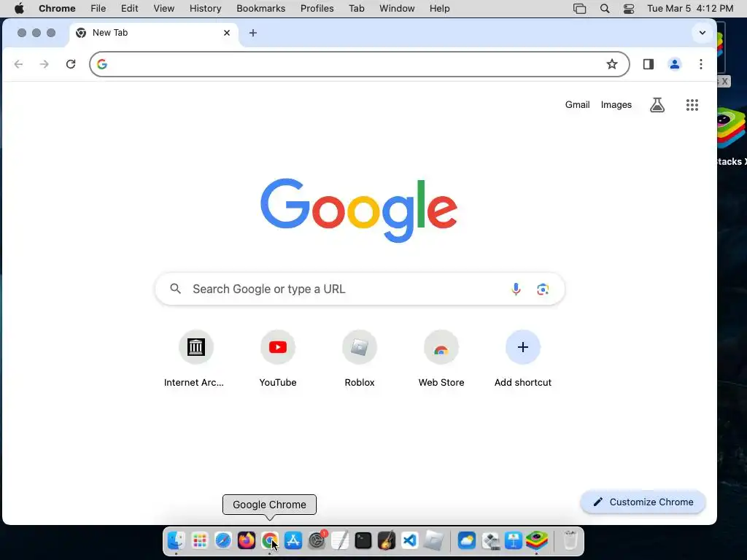Open TextEdit from the Dock
Screen dimensions: 747x560
click(340, 540)
